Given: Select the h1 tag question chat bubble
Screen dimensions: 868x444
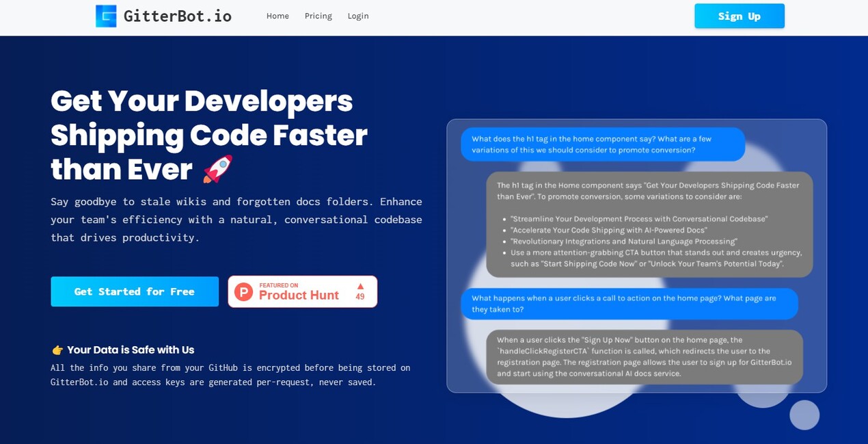Looking at the screenshot, I should (602, 144).
